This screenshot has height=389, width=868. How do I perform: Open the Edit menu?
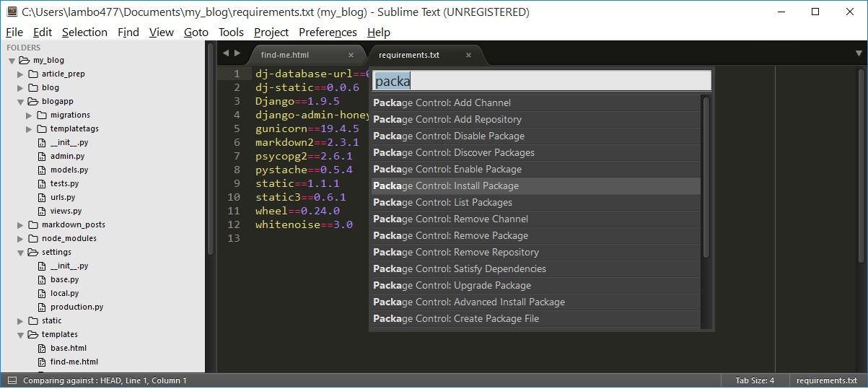[43, 32]
